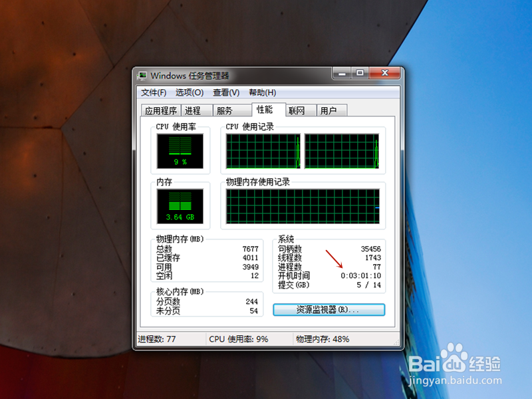Viewport: 532px width, 399px height.
Task: Click the 物理内存使用记录 graph
Action: coord(303,206)
